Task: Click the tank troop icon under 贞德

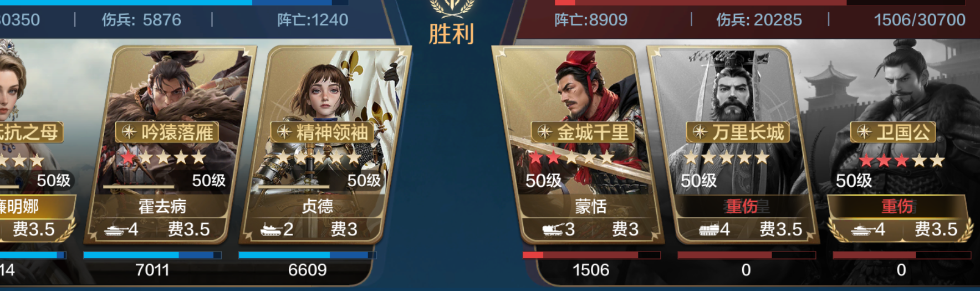Action: [x=271, y=229]
